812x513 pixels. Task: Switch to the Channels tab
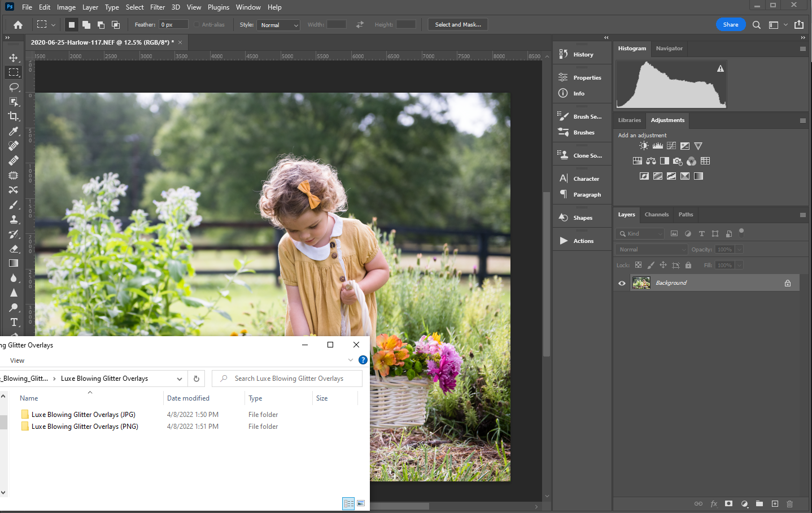[x=656, y=215]
